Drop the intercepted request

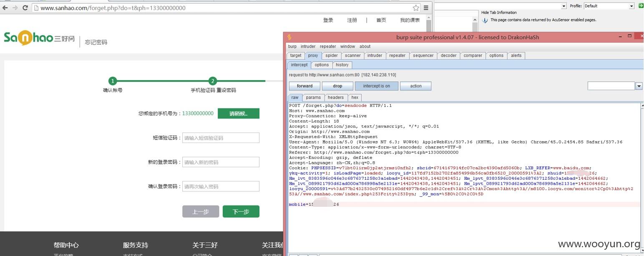coord(337,86)
